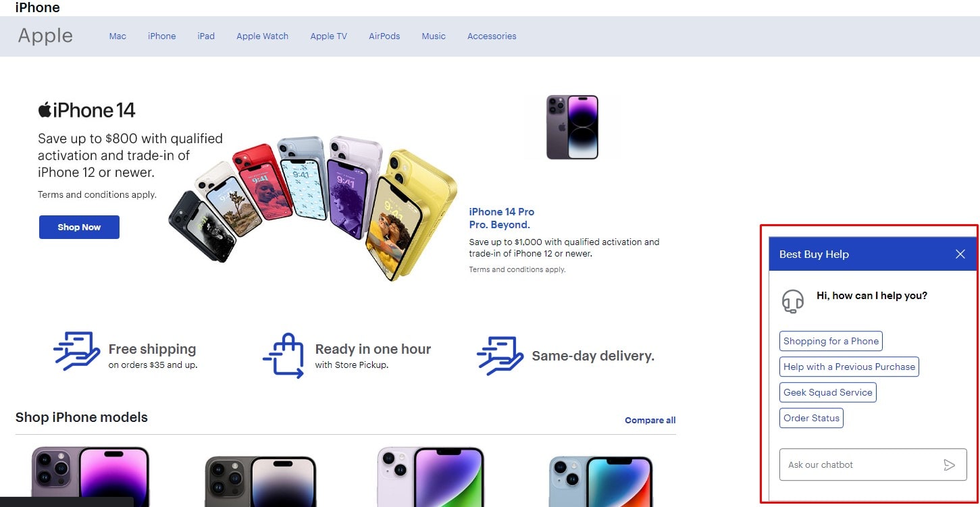Click the Same-day delivery icon
The width and height of the screenshot is (980, 507).
[x=500, y=356]
